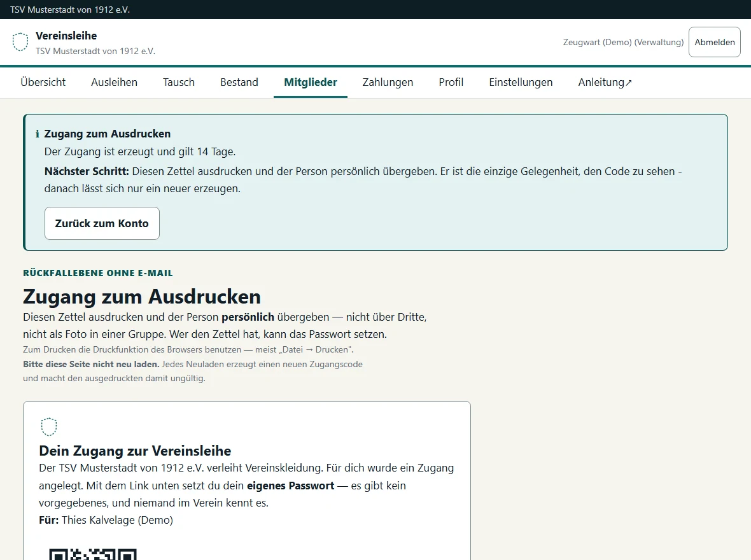This screenshot has width=751, height=560.
Task: Go to the Tausch tab
Action: (179, 82)
